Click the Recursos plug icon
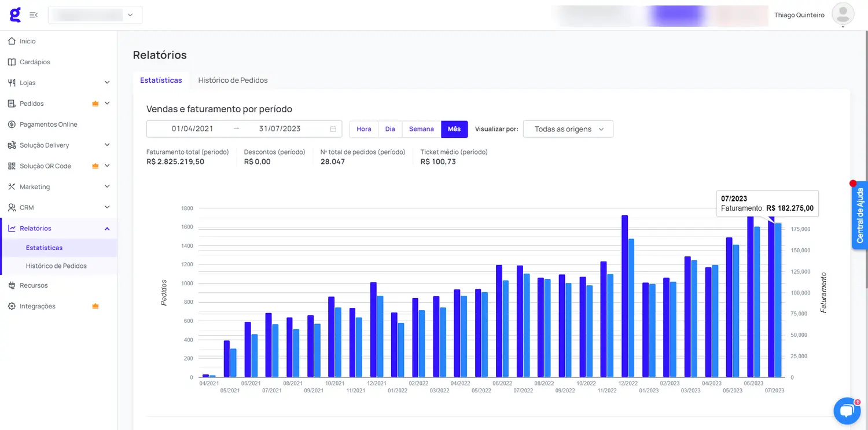 (x=12, y=285)
